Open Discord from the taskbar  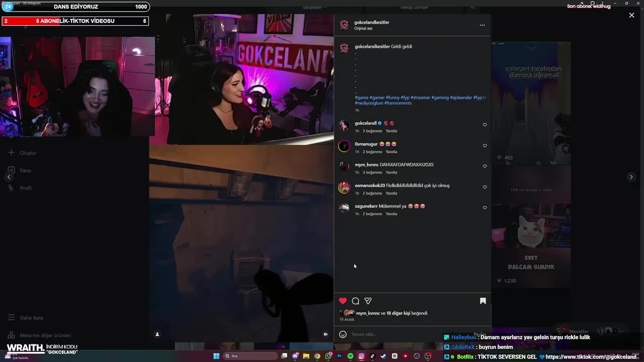coord(295,356)
